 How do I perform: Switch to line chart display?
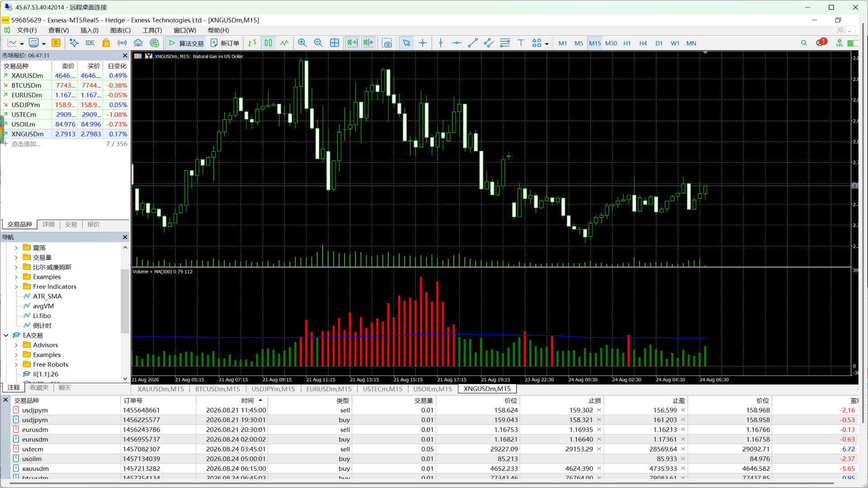tap(284, 43)
